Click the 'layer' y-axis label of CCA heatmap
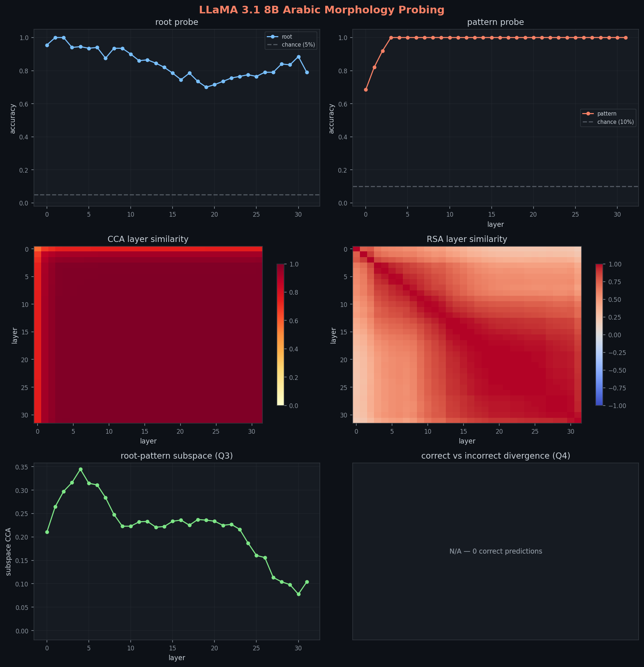The width and height of the screenshot is (644, 667). coord(14,335)
